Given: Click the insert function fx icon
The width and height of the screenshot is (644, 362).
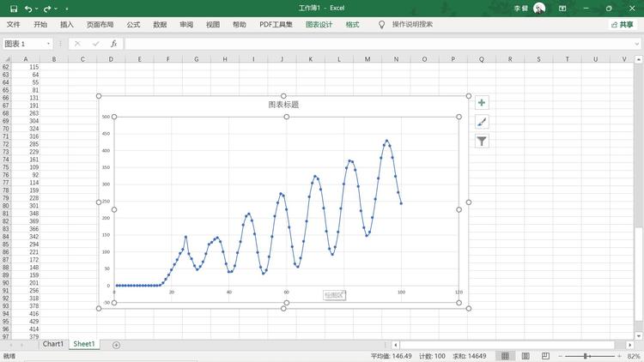Looking at the screenshot, I should [113, 44].
